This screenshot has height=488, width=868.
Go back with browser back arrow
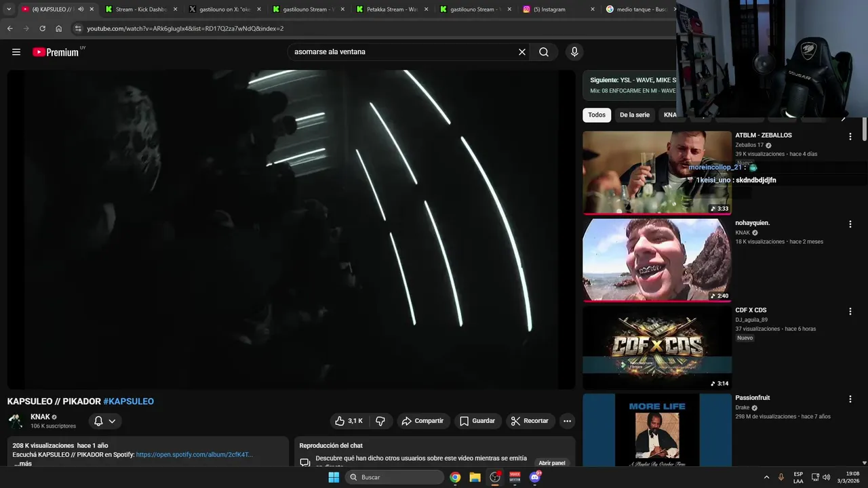9,28
